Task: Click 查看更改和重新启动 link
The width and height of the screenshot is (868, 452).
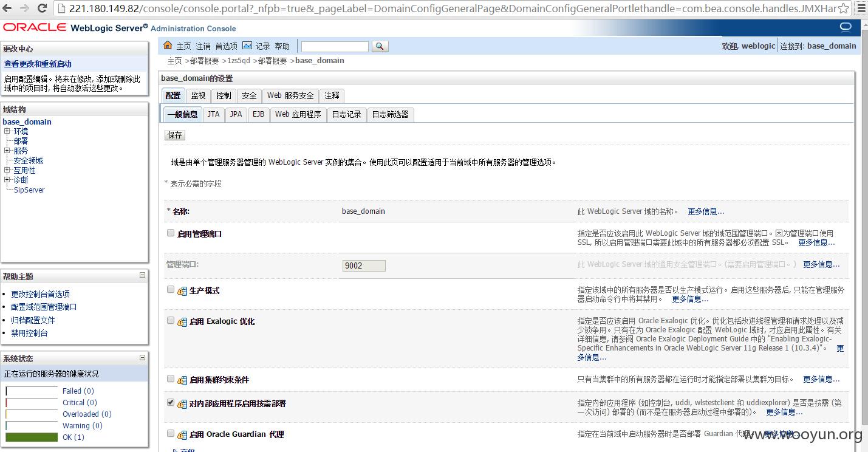Action: coord(38,64)
